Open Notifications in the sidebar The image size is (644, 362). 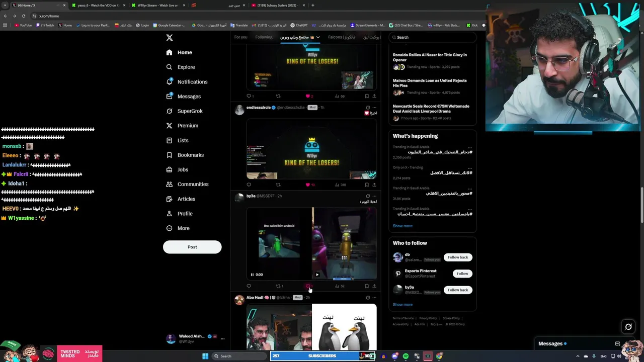pyautogui.click(x=187, y=81)
